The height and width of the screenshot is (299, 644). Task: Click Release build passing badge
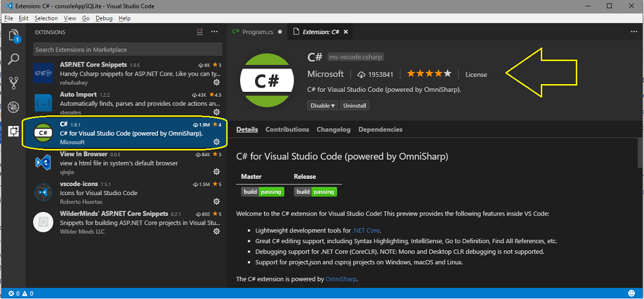[x=316, y=192]
